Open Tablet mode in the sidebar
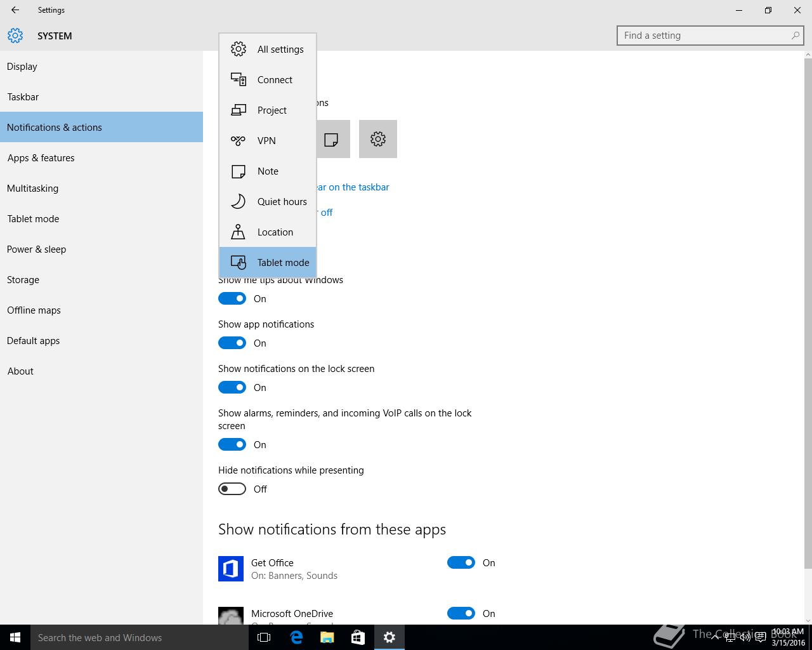 click(x=101, y=218)
